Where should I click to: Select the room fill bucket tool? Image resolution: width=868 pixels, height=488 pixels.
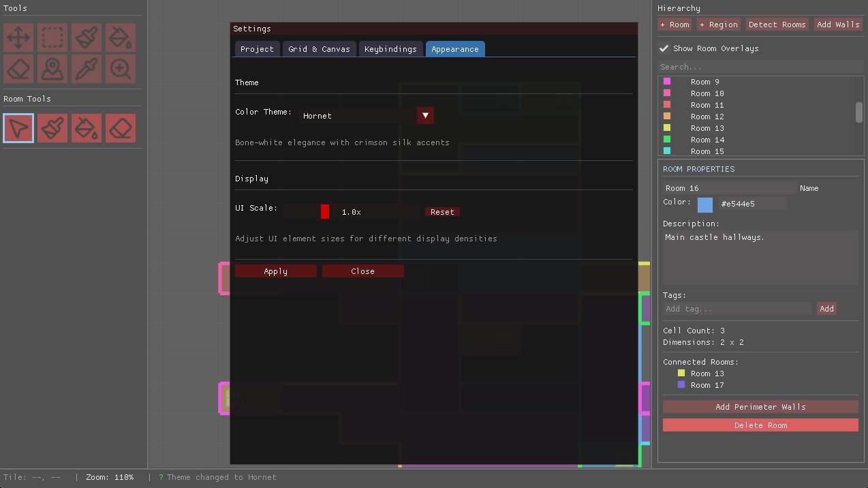coord(87,128)
